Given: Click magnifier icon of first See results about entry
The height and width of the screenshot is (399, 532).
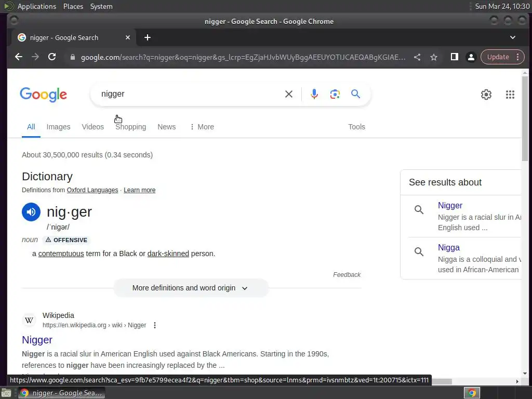Looking at the screenshot, I should click(x=419, y=210).
